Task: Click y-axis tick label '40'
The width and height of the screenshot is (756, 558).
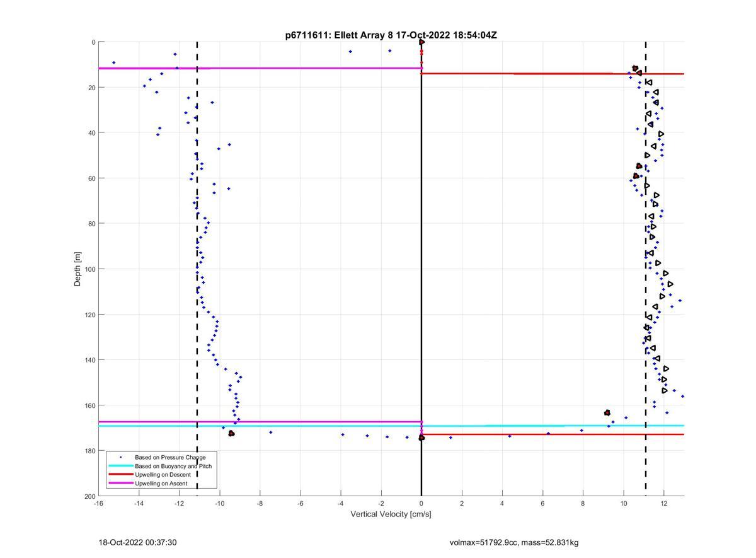Action: click(x=91, y=133)
